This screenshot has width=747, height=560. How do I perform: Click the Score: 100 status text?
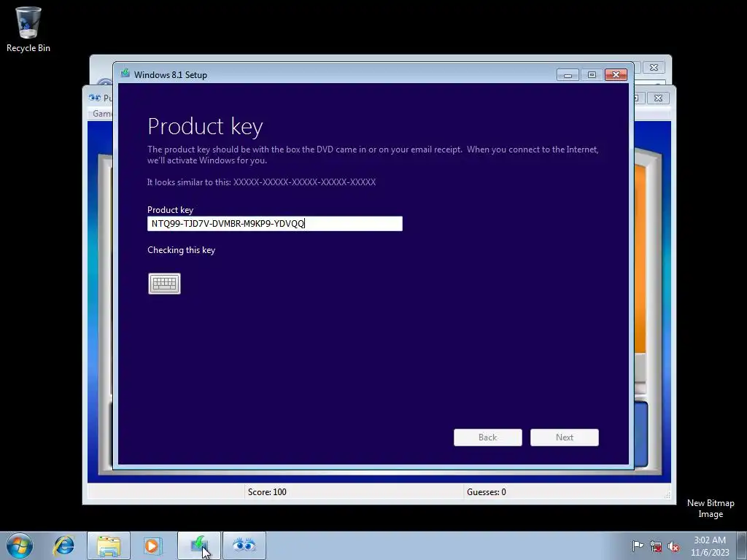[267, 492]
